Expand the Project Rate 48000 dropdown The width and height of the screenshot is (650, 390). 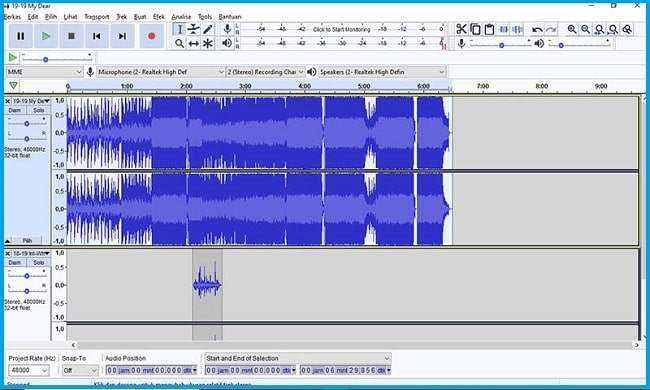pyautogui.click(x=28, y=370)
